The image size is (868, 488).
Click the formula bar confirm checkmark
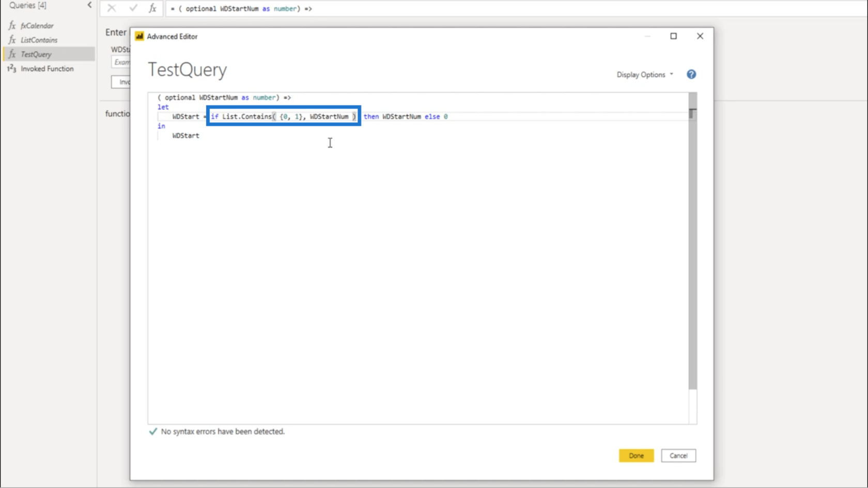(133, 8)
